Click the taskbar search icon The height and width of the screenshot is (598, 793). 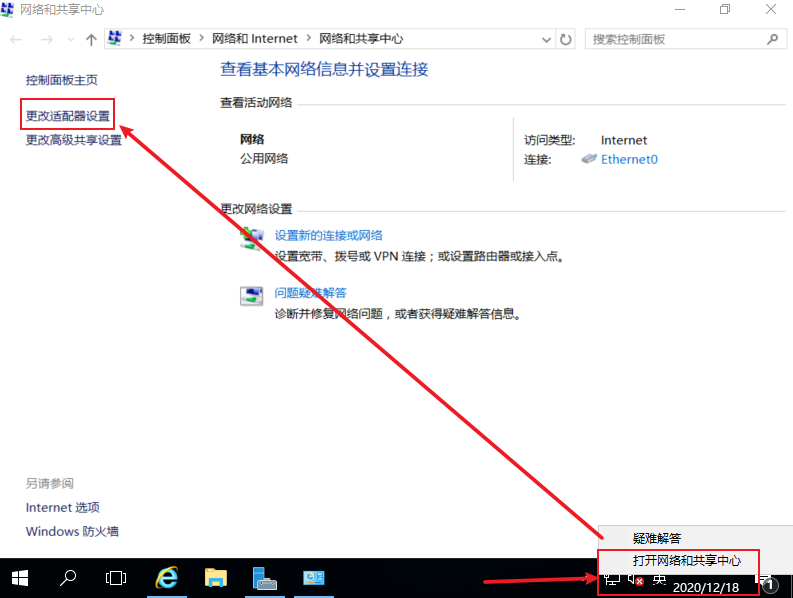click(x=68, y=578)
